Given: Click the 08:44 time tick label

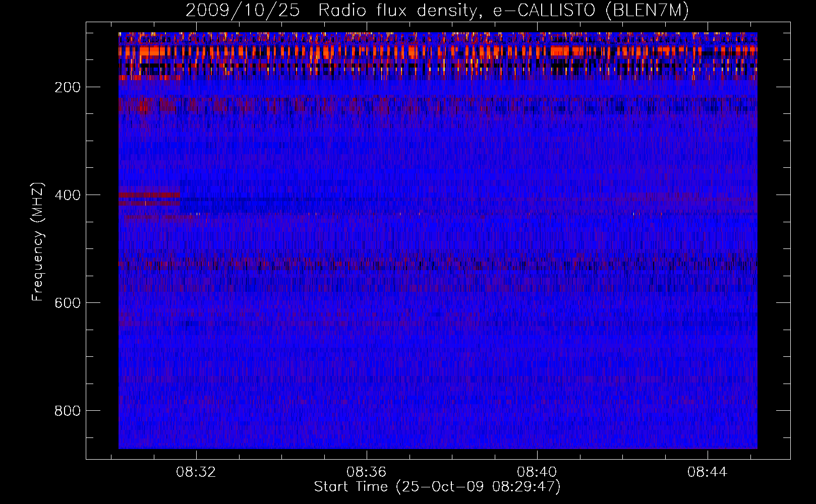Looking at the screenshot, I should pyautogui.click(x=708, y=472).
